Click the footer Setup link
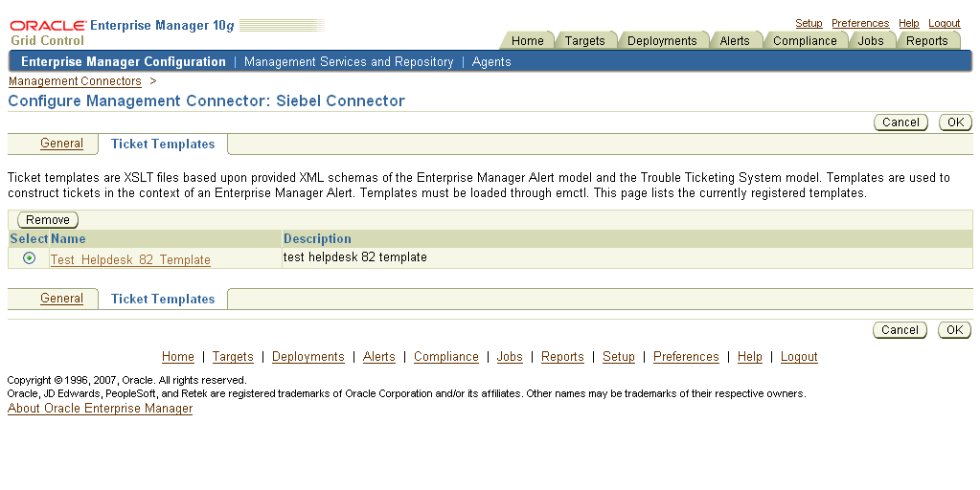Viewport: 980px width, 490px height. point(619,356)
